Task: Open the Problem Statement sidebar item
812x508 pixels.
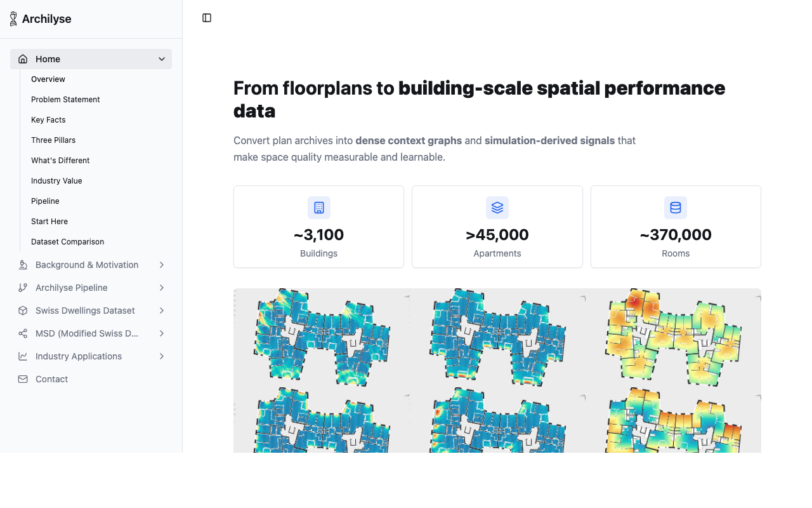Action: click(65, 100)
